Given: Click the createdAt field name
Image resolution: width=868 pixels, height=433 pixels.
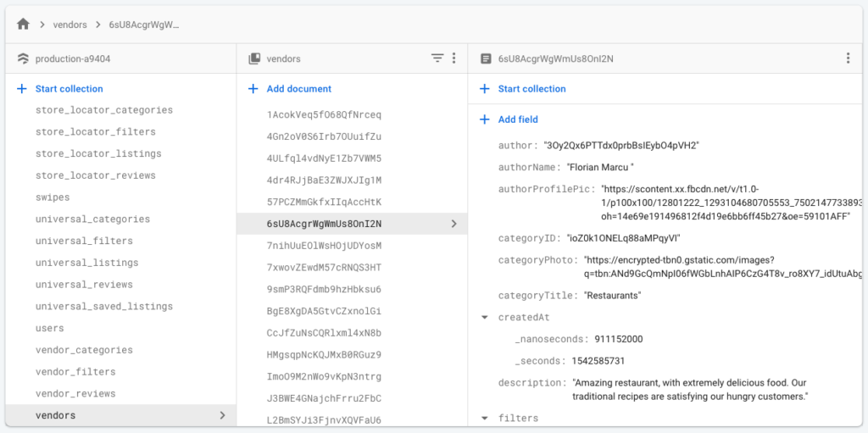Looking at the screenshot, I should [x=524, y=318].
